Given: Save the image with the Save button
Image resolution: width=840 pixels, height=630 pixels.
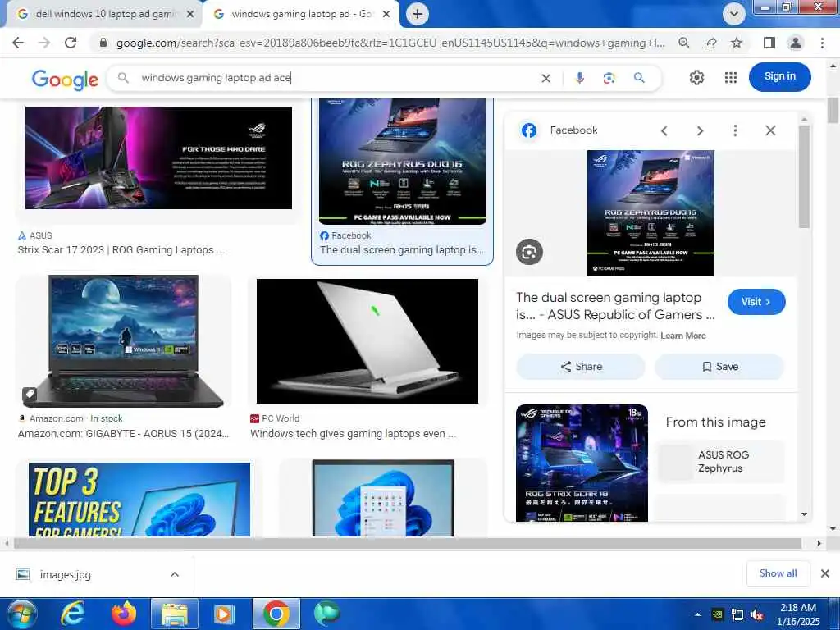Looking at the screenshot, I should tap(719, 367).
